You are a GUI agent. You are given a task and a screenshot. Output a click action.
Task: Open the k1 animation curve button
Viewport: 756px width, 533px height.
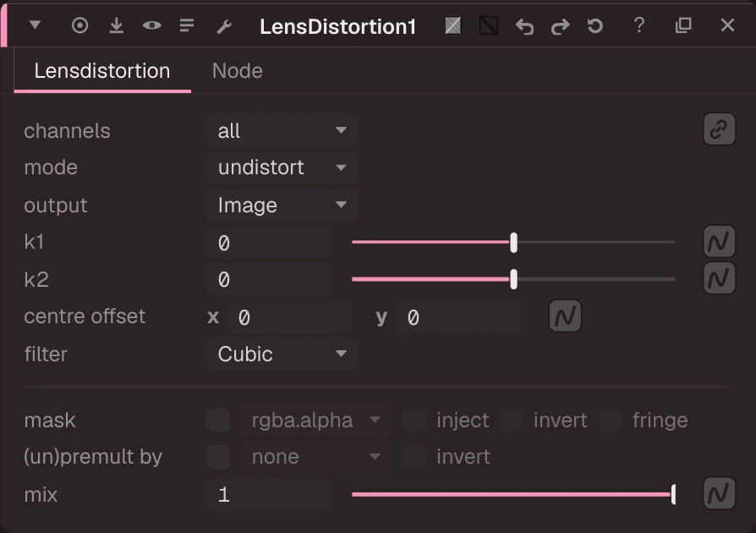tap(719, 241)
